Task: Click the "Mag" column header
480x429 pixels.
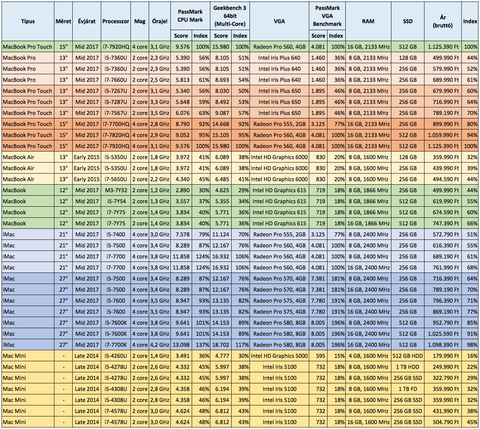Action: pos(140,21)
